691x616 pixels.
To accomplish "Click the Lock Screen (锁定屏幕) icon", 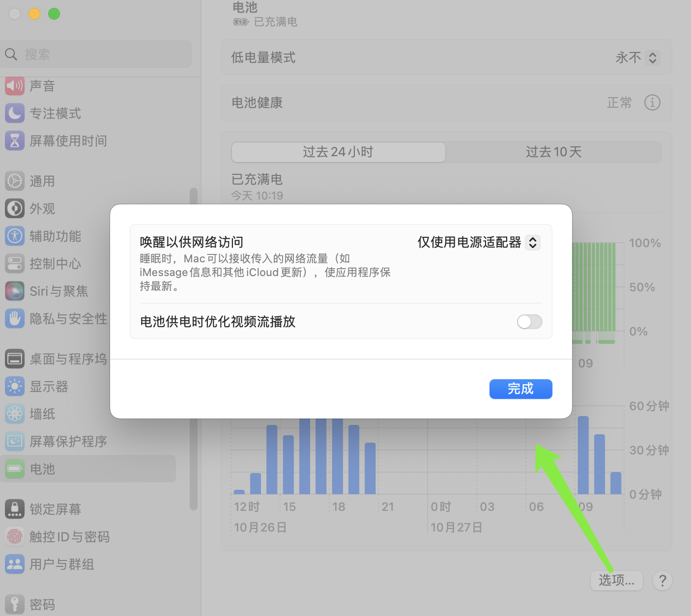I will pyautogui.click(x=15, y=509).
